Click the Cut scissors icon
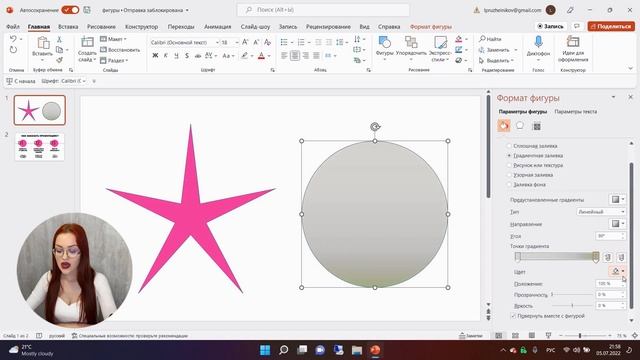The height and width of the screenshot is (360, 640). point(59,39)
